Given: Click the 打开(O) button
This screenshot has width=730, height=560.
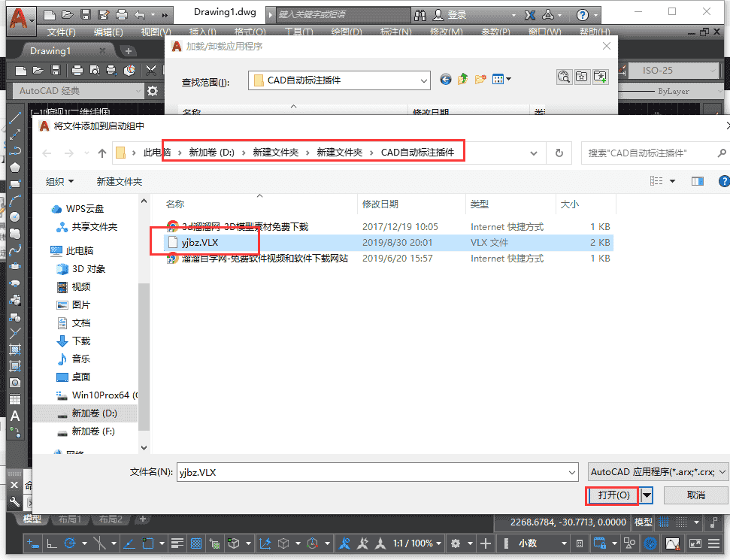Looking at the screenshot, I should 613,495.
